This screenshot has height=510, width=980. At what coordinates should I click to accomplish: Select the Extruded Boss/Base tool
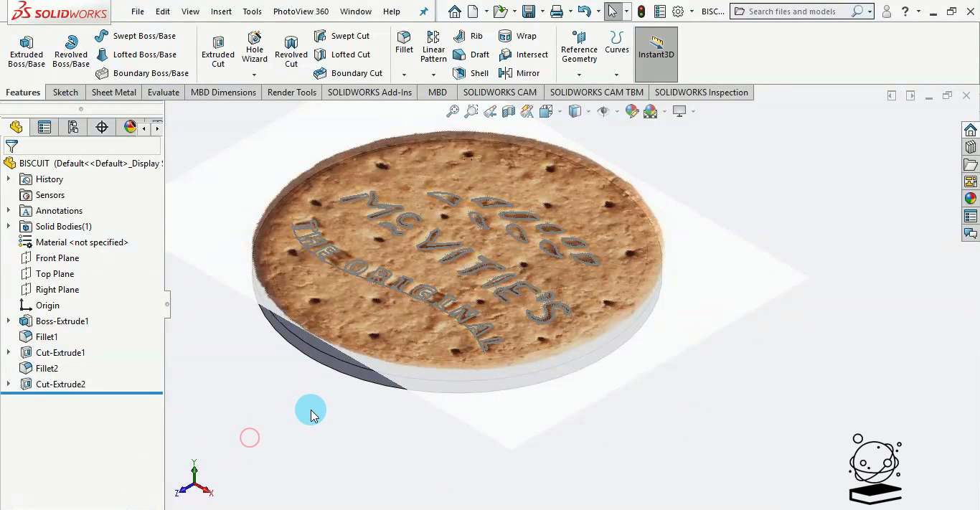coord(27,52)
